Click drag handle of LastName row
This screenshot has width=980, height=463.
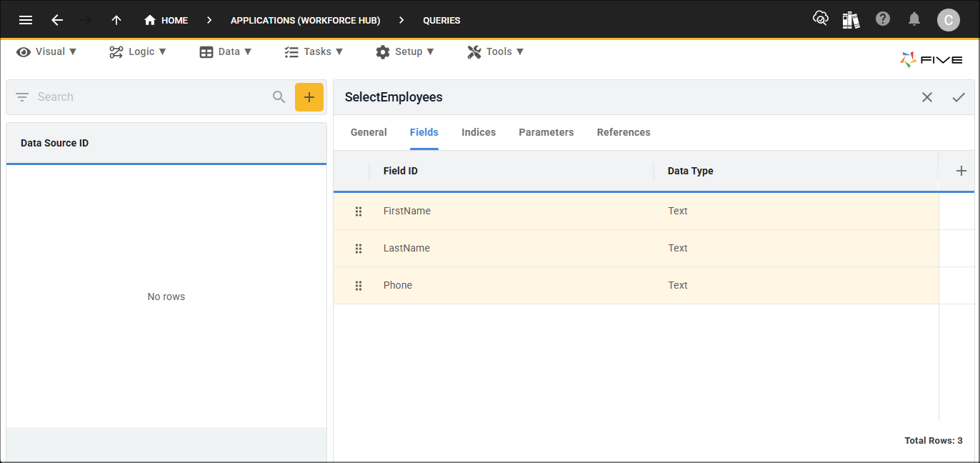click(x=359, y=249)
